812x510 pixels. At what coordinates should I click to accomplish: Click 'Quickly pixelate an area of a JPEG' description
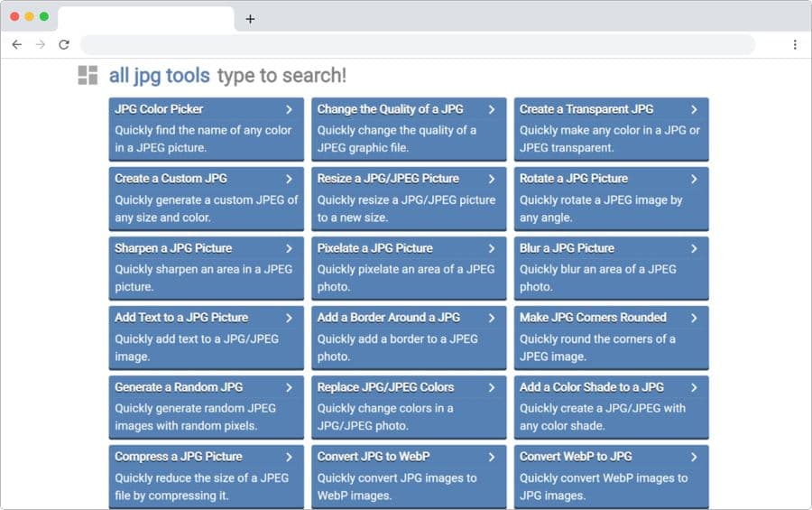(x=405, y=278)
